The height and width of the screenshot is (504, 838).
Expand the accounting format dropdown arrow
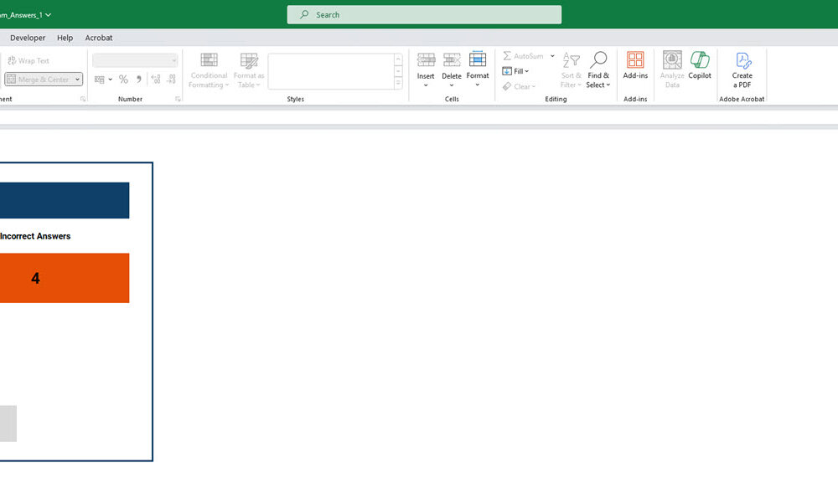pos(110,80)
